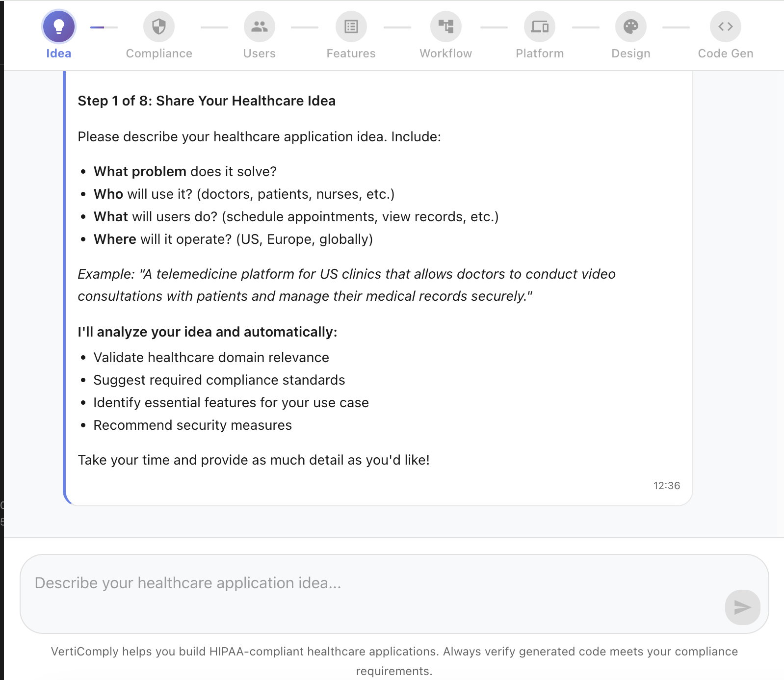Select the "Code Gen" step label
The width and height of the screenshot is (784, 680).
[726, 53]
